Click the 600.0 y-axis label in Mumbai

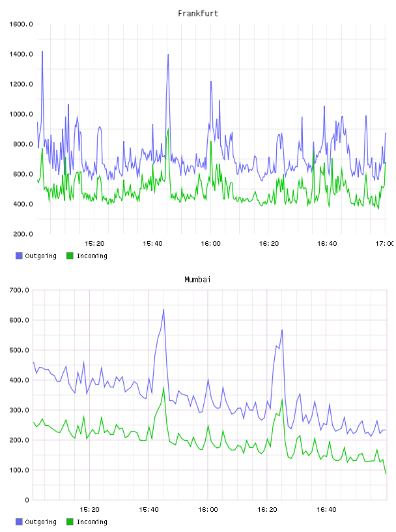[19, 320]
